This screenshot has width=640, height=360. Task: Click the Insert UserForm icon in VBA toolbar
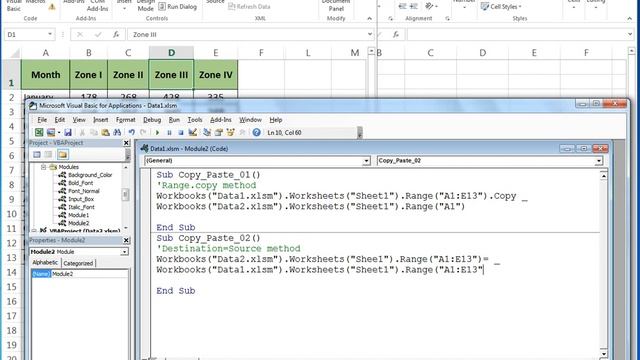(51, 132)
